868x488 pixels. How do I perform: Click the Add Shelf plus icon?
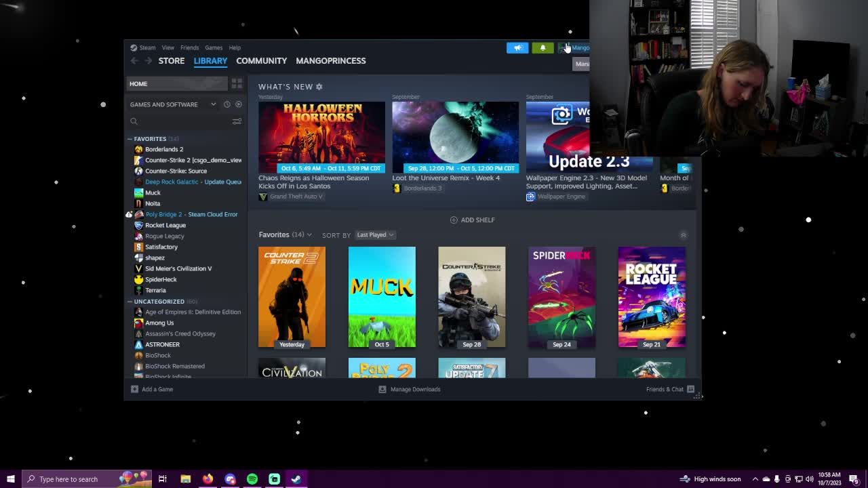tap(454, 220)
